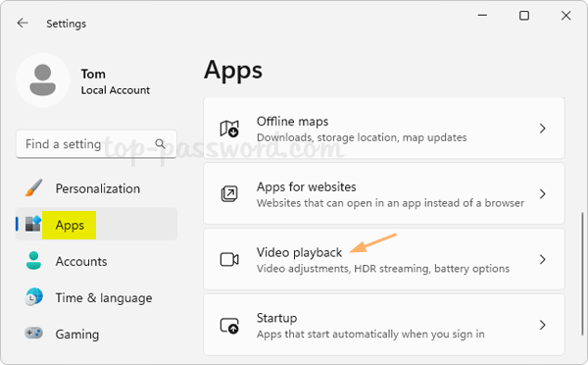Click the Time & language globe icon

point(33,296)
